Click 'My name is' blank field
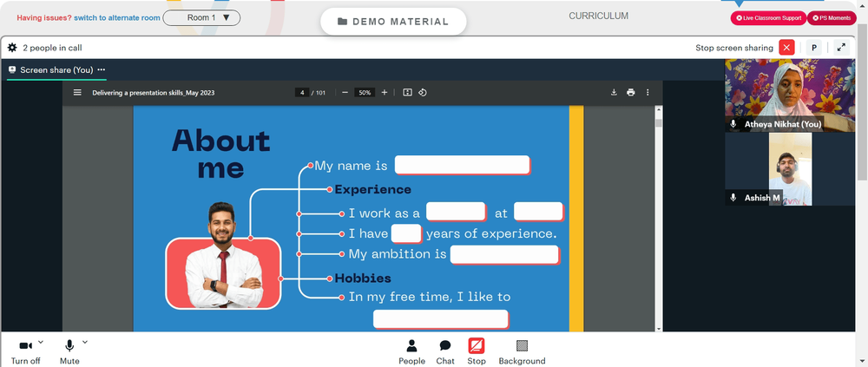This screenshot has width=868, height=367. pos(463,164)
